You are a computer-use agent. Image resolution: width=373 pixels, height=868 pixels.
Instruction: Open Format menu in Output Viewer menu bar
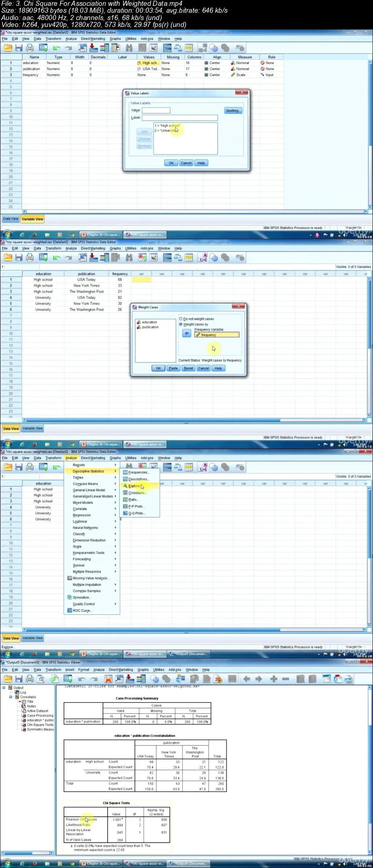tap(83, 670)
